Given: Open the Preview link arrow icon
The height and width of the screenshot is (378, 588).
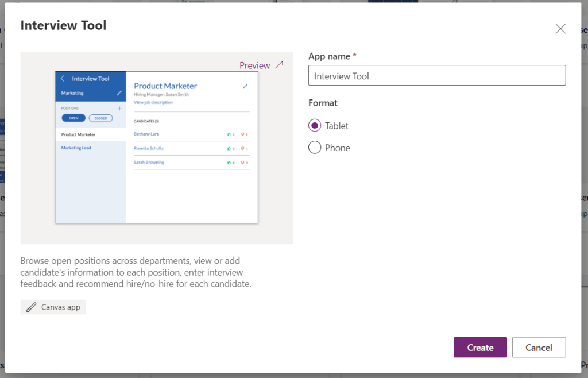Looking at the screenshot, I should click(x=279, y=65).
